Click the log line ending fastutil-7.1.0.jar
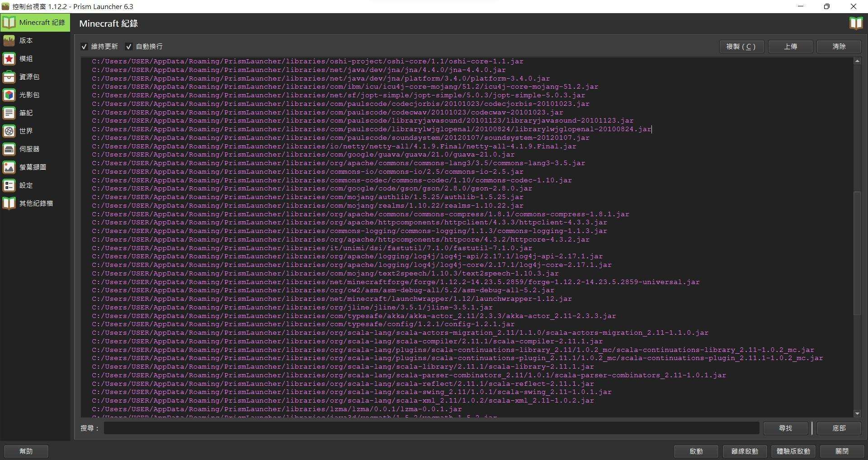The width and height of the screenshot is (868, 460). [312, 248]
